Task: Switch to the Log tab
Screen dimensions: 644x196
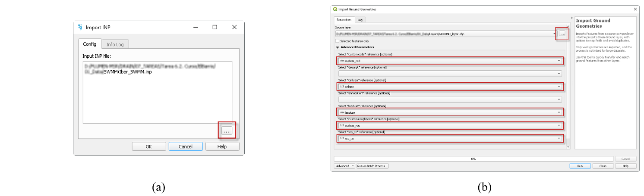Action: (360, 20)
